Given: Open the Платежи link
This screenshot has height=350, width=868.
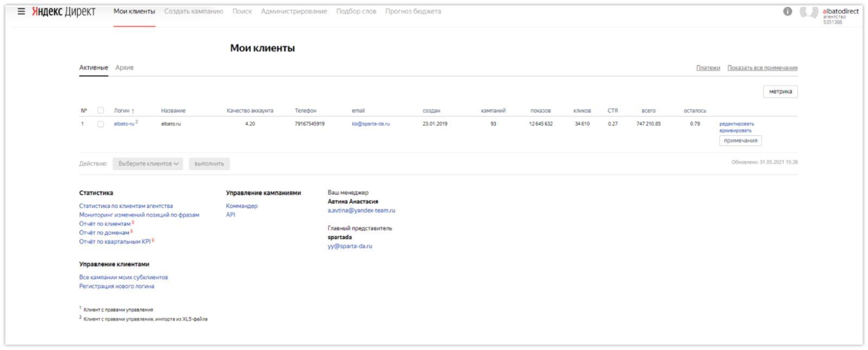Looking at the screenshot, I should (708, 68).
